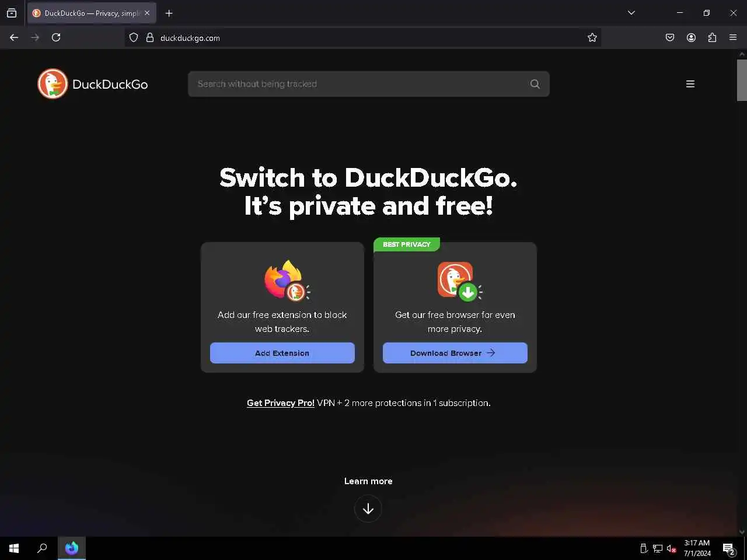The image size is (747, 560).
Task: Open the notification center icon
Action: (x=728, y=548)
